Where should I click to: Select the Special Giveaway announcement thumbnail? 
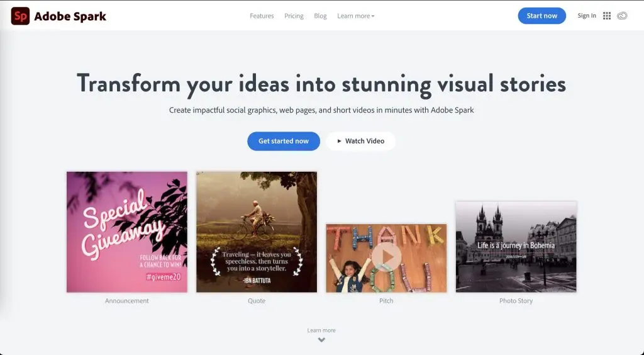(x=127, y=232)
